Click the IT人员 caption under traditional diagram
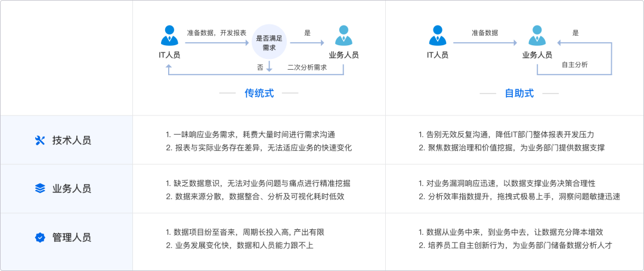 pos(169,55)
